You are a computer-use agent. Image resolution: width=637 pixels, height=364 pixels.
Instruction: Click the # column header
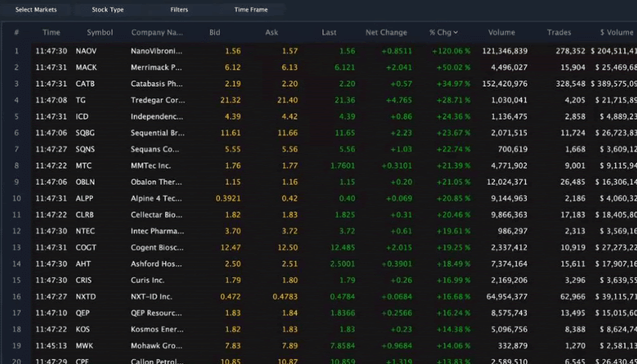[17, 32]
